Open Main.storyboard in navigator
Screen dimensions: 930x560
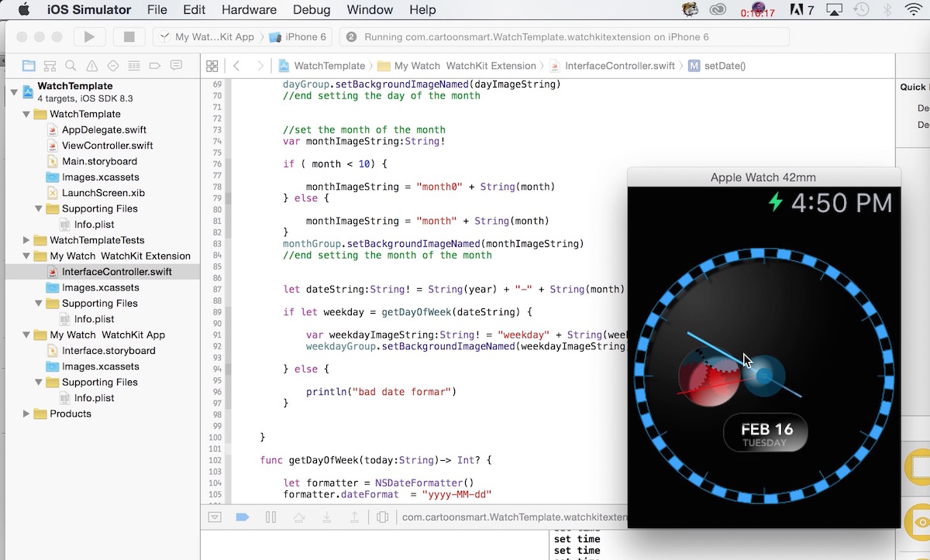(99, 161)
